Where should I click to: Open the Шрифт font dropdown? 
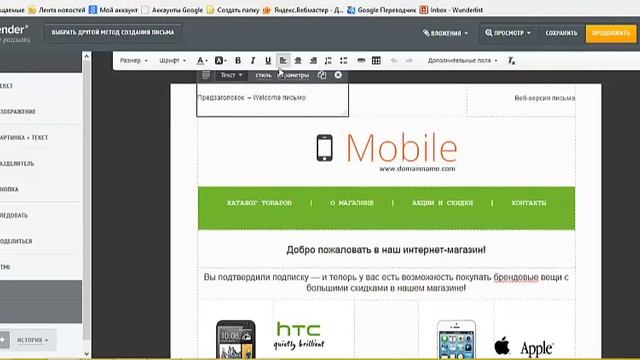pyautogui.click(x=172, y=60)
